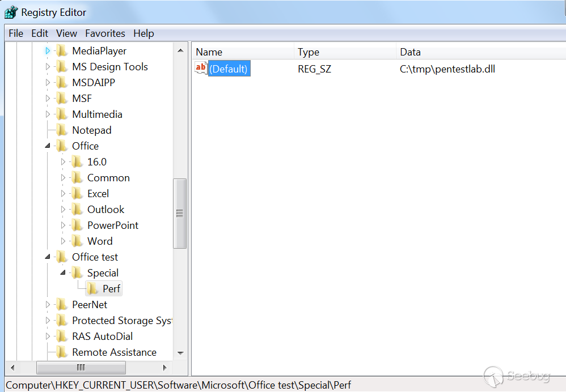Viewport: 566px width, 392px height.
Task: Click the MSDAIPP folder icon
Action: click(x=62, y=83)
